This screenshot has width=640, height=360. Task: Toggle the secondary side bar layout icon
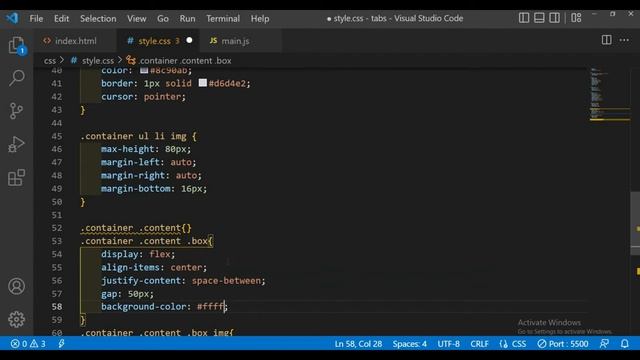(554, 18)
